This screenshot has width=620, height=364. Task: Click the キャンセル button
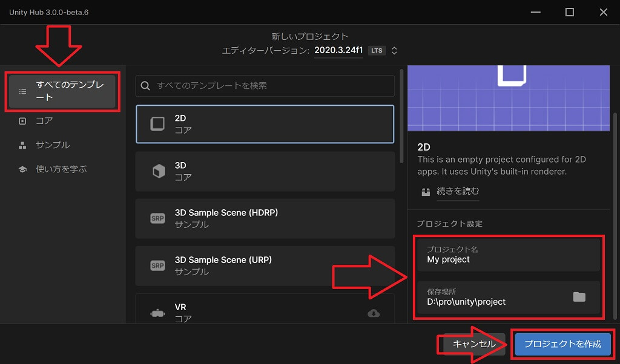pos(474,344)
